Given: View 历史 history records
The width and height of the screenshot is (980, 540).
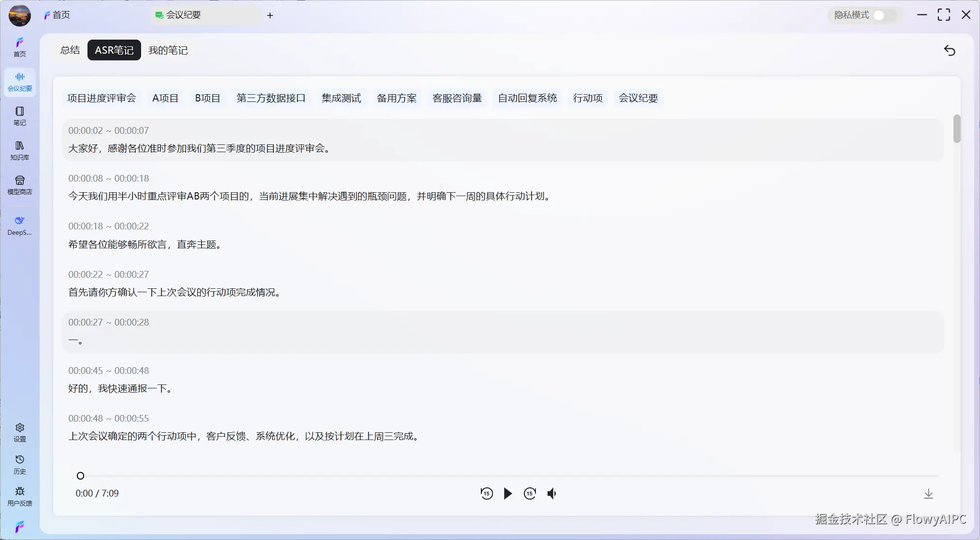Looking at the screenshot, I should pos(19,464).
